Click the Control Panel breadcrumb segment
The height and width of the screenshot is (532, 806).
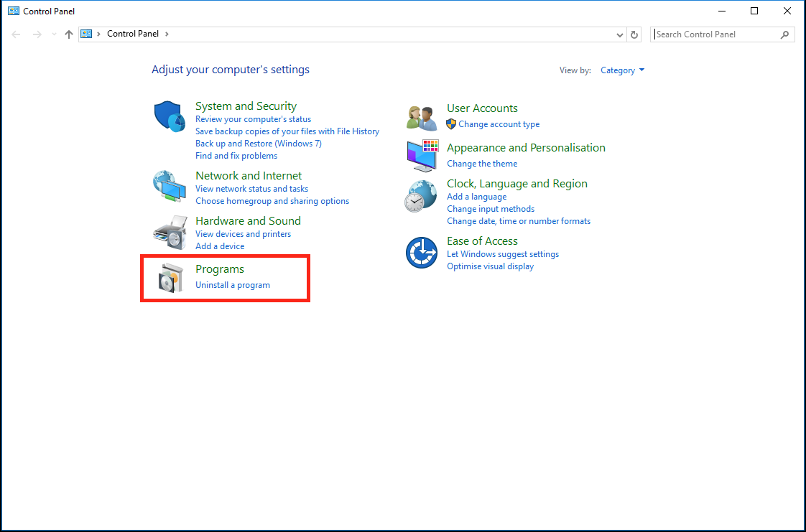133,34
